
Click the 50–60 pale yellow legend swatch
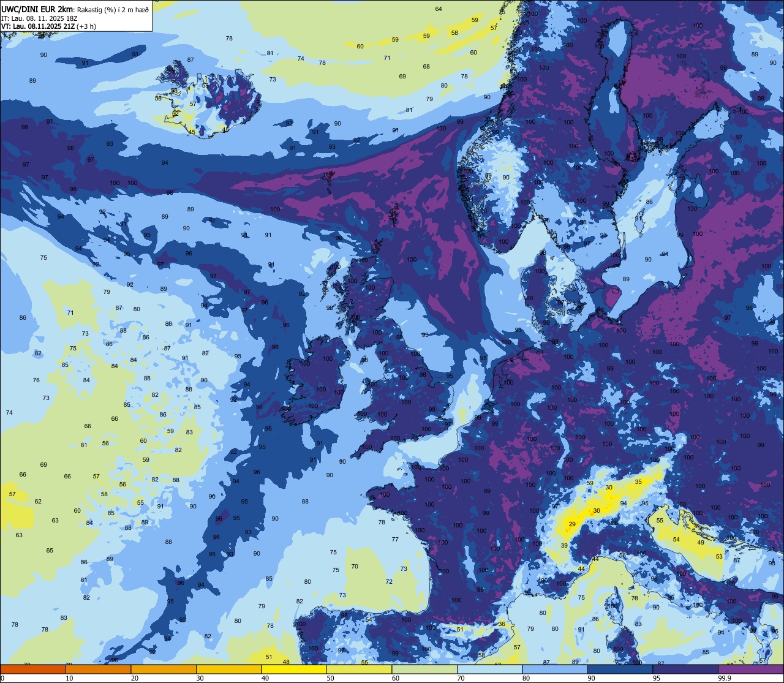[x=359, y=669]
